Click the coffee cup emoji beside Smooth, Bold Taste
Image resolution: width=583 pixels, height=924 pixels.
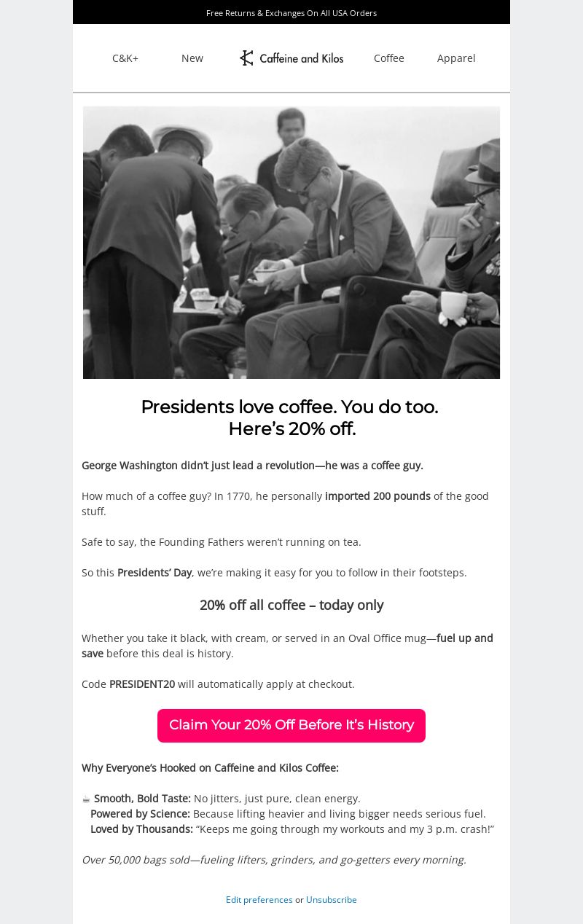coord(86,799)
